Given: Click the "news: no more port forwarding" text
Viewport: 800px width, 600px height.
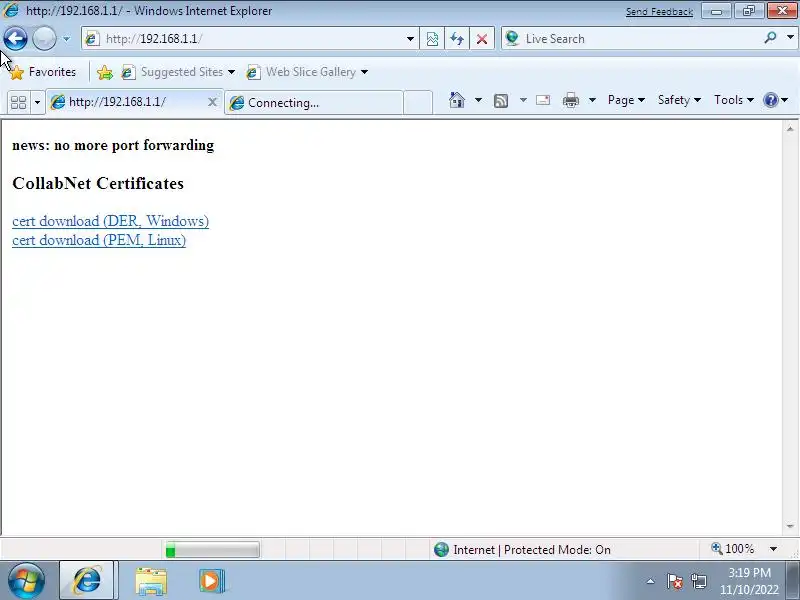Looking at the screenshot, I should tap(113, 145).
